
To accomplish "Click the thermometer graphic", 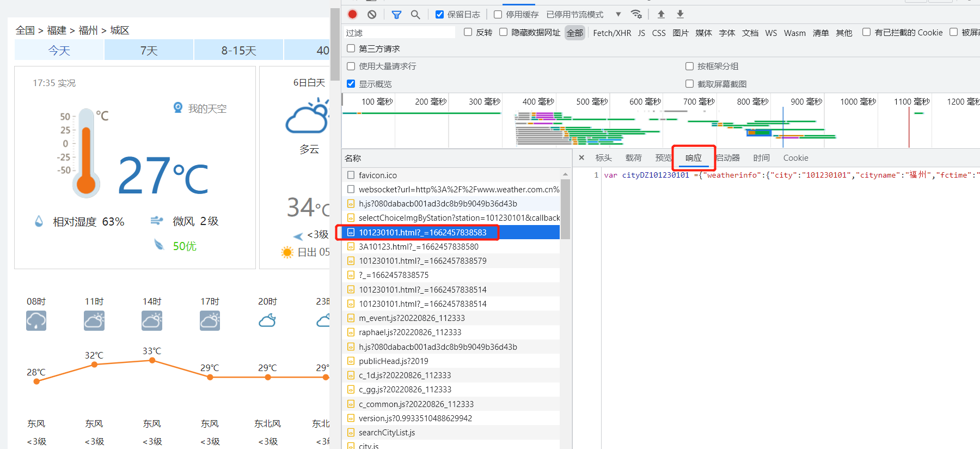I will pyautogui.click(x=86, y=153).
